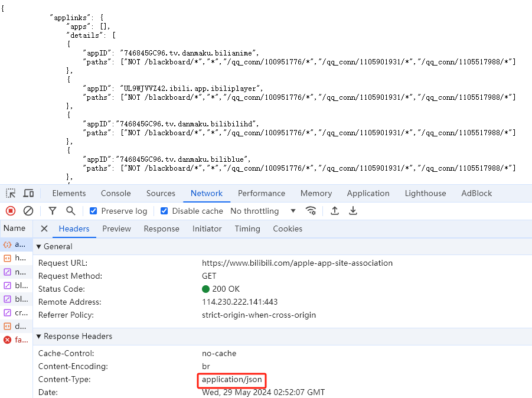Close the request details pane
This screenshot has width=532, height=398.
[44, 229]
